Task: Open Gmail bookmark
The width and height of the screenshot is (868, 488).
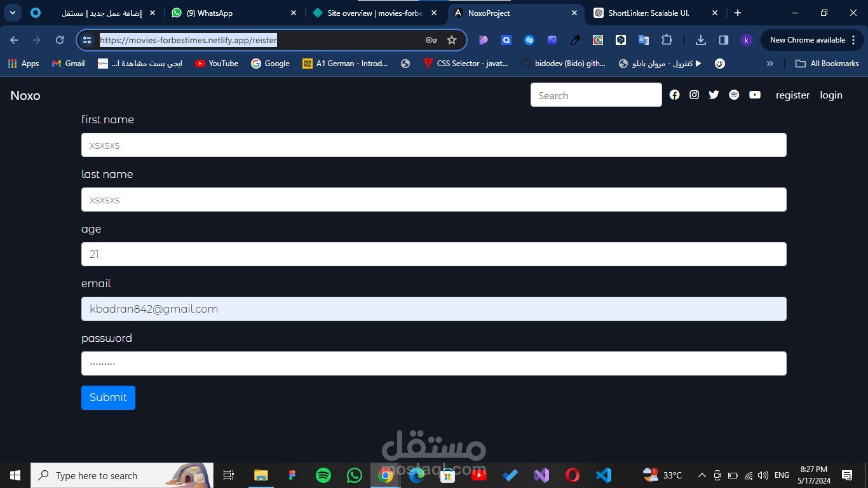Action: [x=68, y=64]
